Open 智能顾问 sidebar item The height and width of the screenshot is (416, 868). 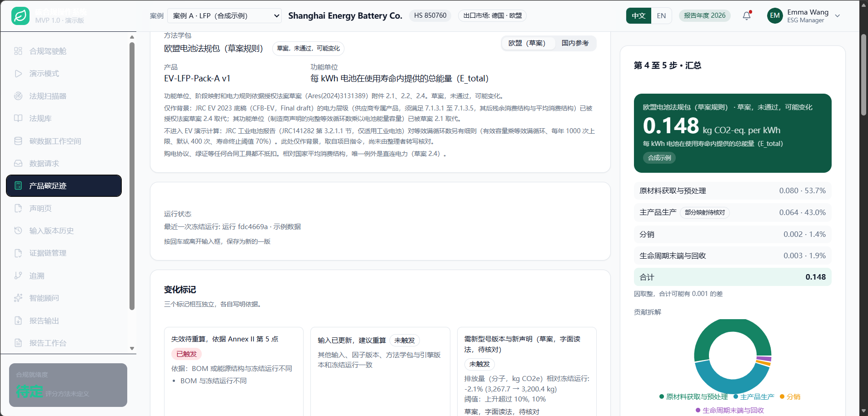coord(64,298)
